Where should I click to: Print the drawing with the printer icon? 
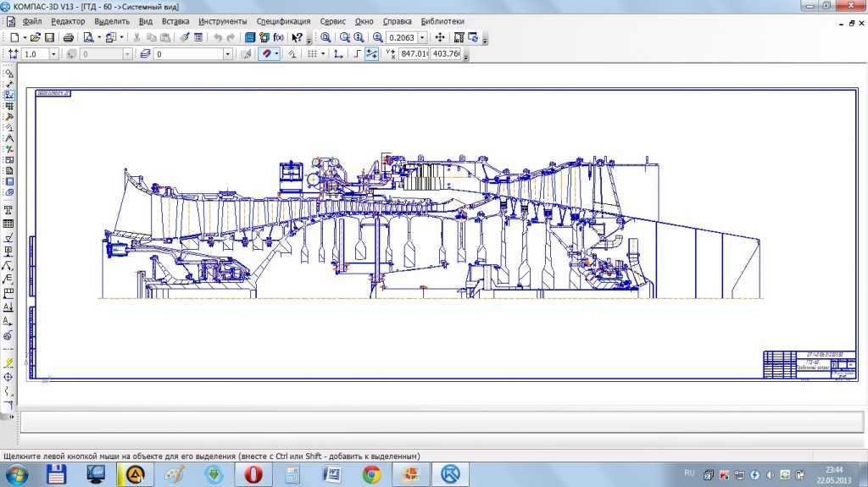69,37
